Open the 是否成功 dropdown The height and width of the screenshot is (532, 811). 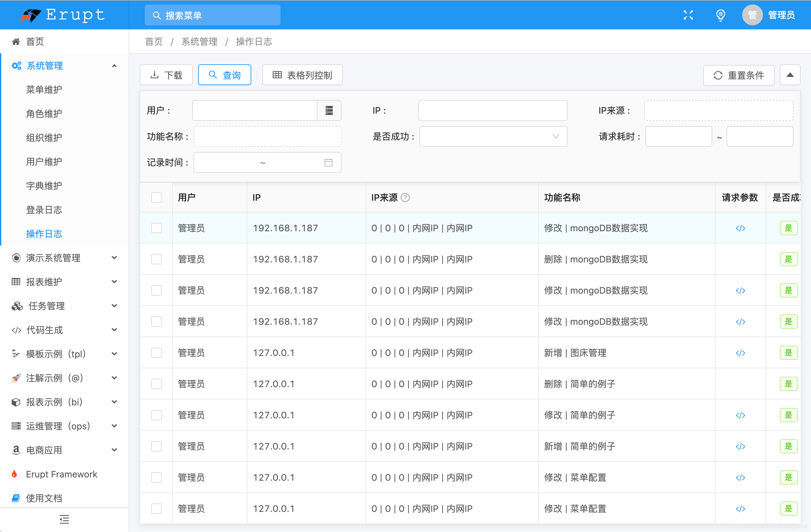coord(493,136)
